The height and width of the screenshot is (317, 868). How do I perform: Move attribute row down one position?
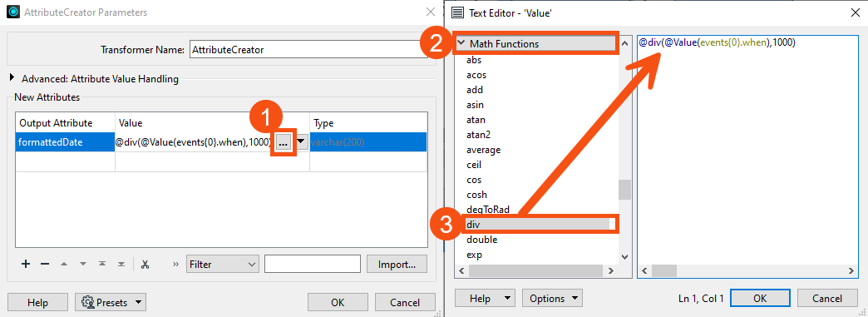[x=83, y=265]
